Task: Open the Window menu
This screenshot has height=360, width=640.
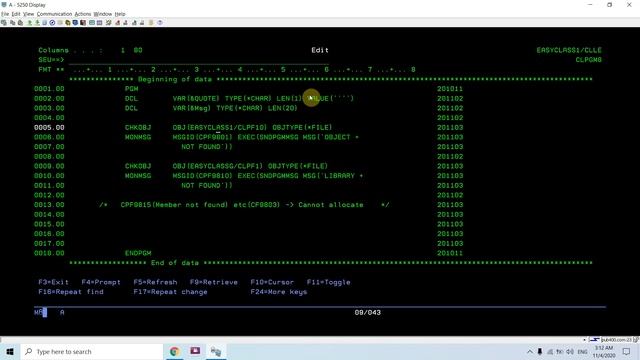Action: coord(102,14)
